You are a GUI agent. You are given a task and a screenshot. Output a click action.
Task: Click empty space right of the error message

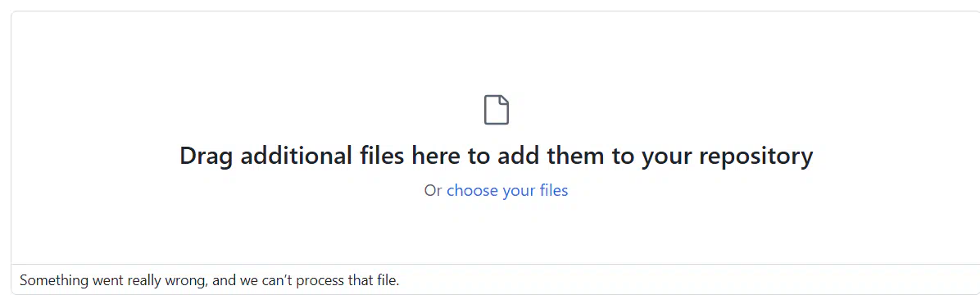pos(687,280)
